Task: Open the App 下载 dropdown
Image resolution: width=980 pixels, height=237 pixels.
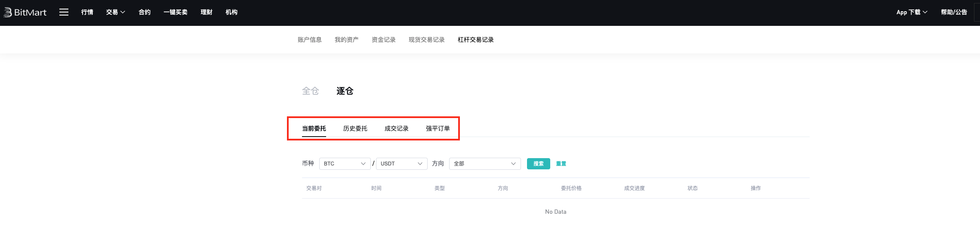Action: [912, 12]
